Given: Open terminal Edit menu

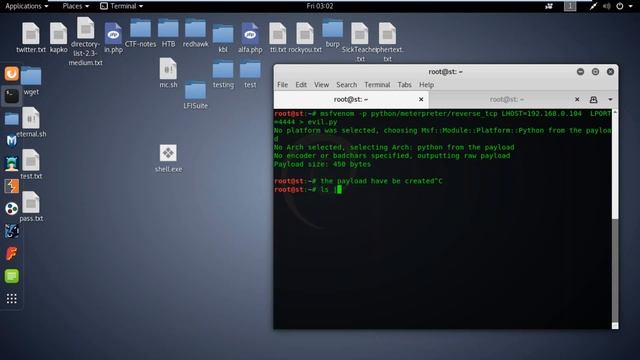Looking at the screenshot, I should [301, 85].
